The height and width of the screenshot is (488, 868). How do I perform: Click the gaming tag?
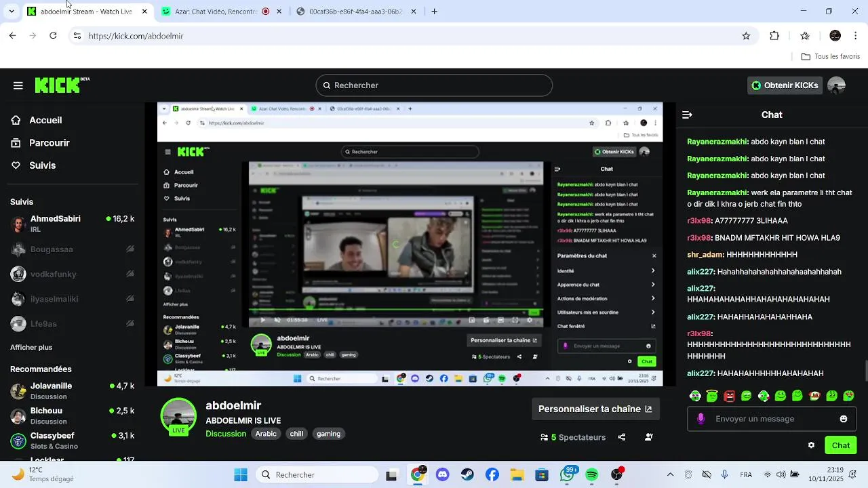tap(328, 434)
